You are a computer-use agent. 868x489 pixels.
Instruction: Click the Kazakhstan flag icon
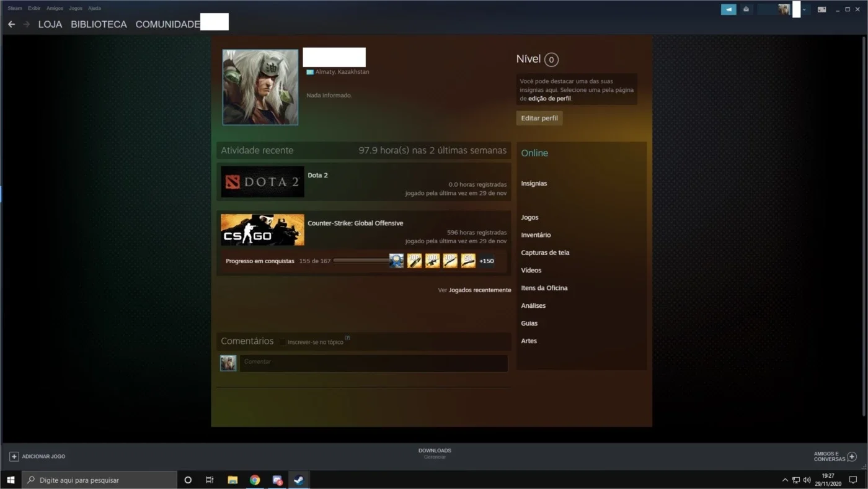(x=310, y=72)
